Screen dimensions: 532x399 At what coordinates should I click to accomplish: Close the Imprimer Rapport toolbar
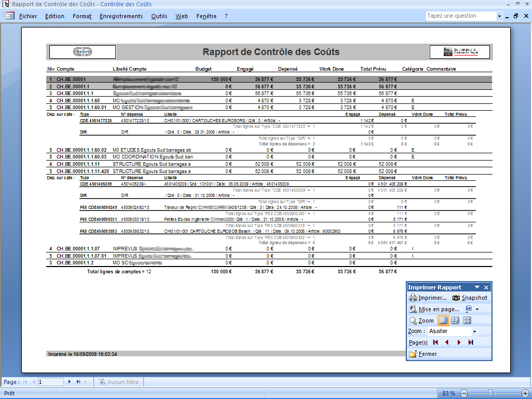[486, 287]
